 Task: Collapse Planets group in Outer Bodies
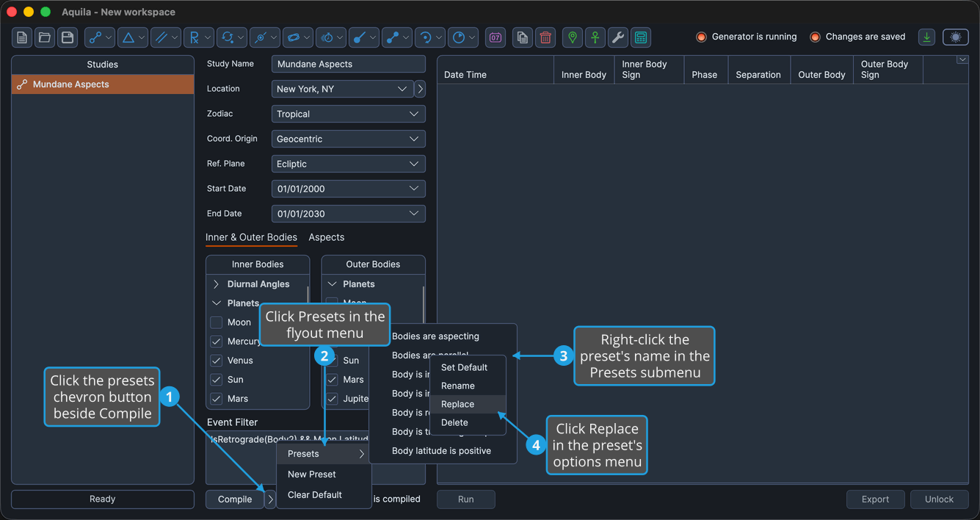[332, 284]
